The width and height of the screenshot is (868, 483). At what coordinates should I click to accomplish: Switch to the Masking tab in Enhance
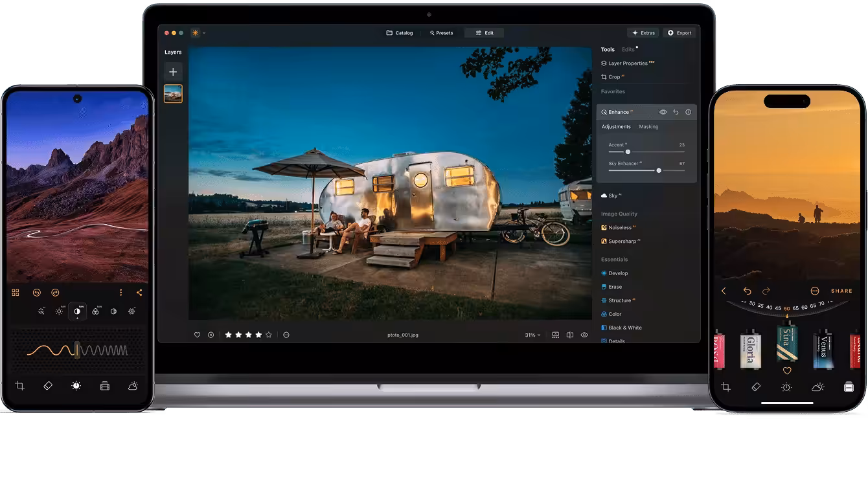[x=648, y=126]
